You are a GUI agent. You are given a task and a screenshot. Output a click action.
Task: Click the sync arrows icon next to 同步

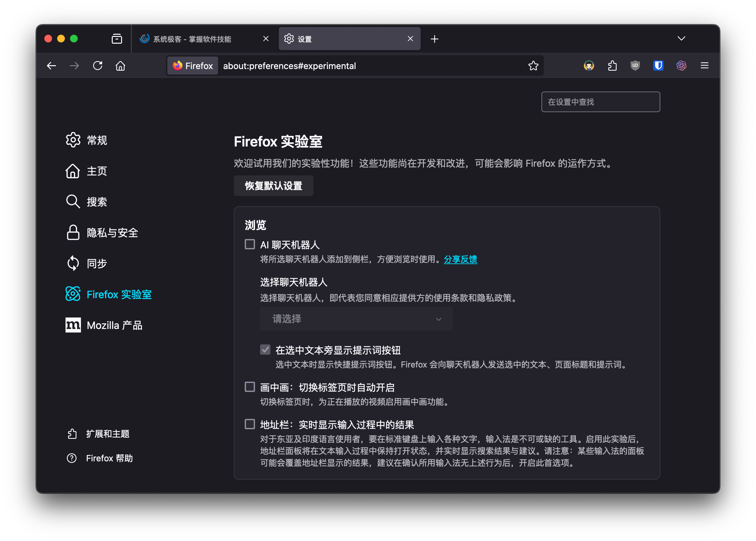73,263
